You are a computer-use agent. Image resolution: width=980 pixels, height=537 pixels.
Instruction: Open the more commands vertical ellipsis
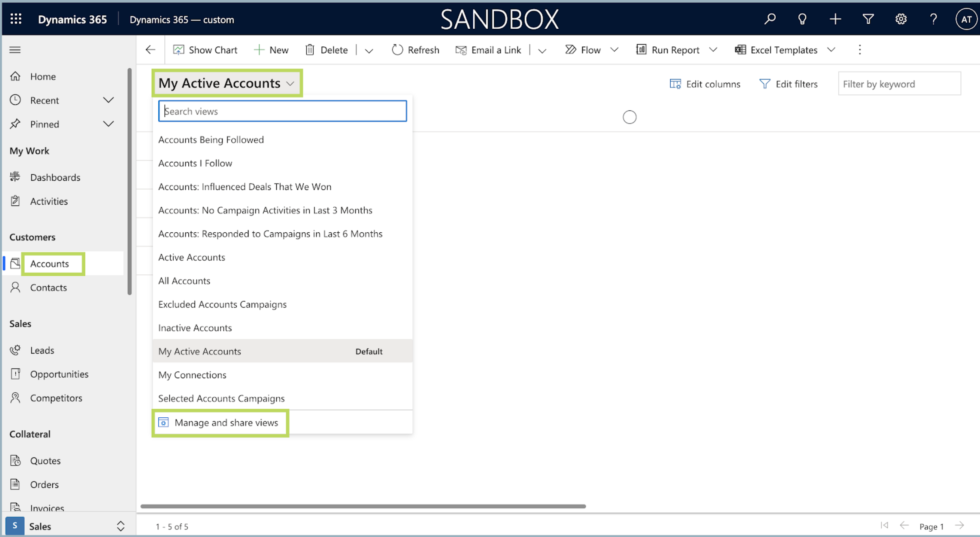pyautogui.click(x=859, y=50)
